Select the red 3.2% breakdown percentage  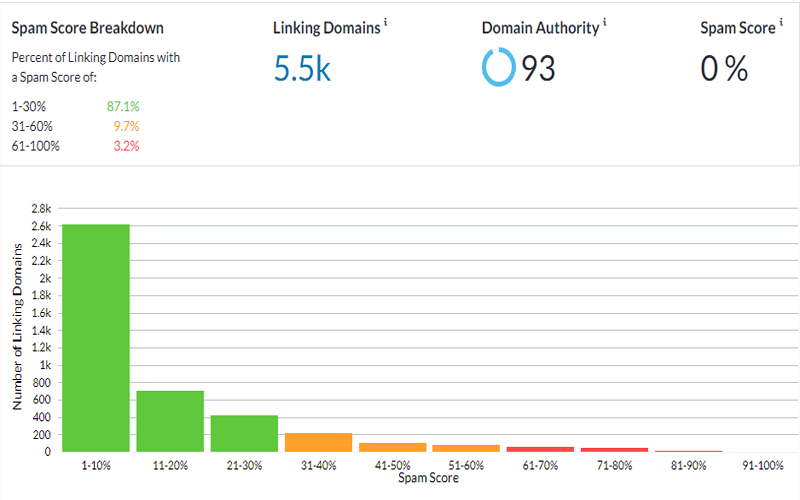pos(126,146)
